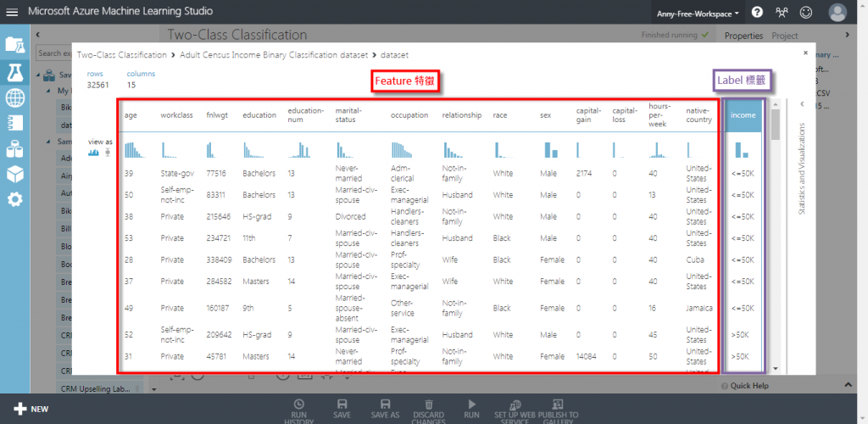Open Projects from the left sidebar

tap(15, 44)
